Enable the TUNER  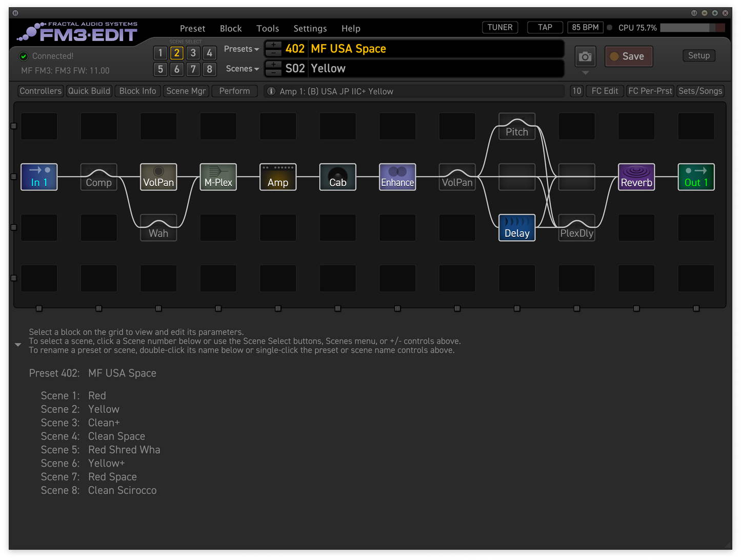499,27
